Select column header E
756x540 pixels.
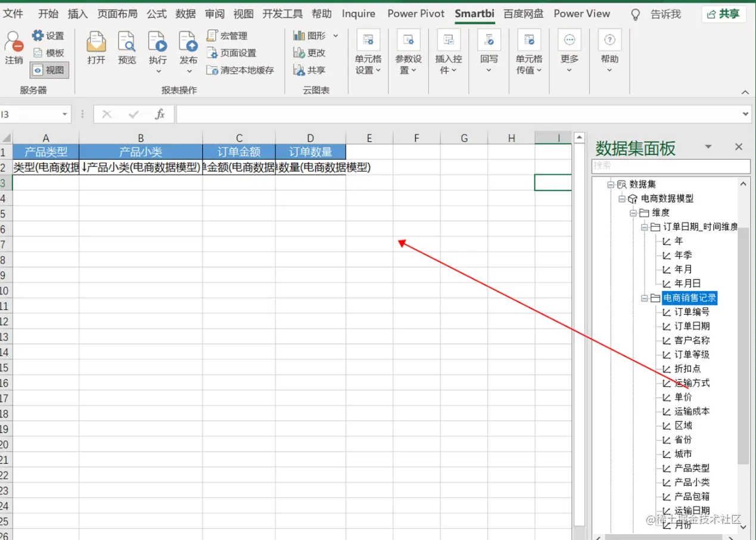369,138
